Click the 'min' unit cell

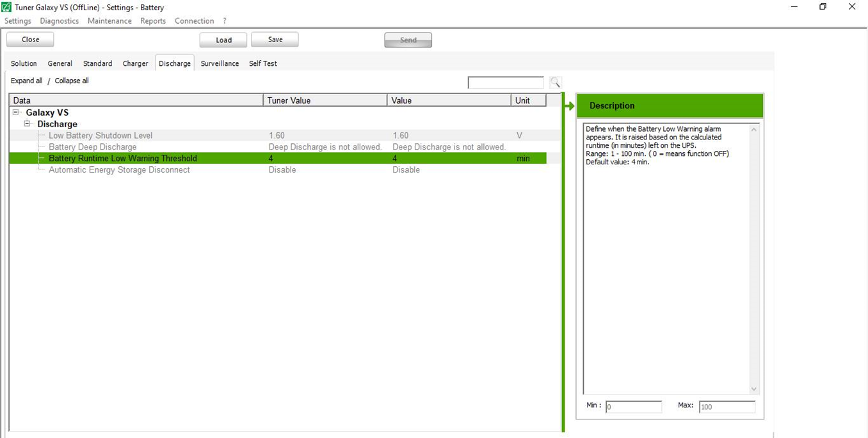point(529,159)
